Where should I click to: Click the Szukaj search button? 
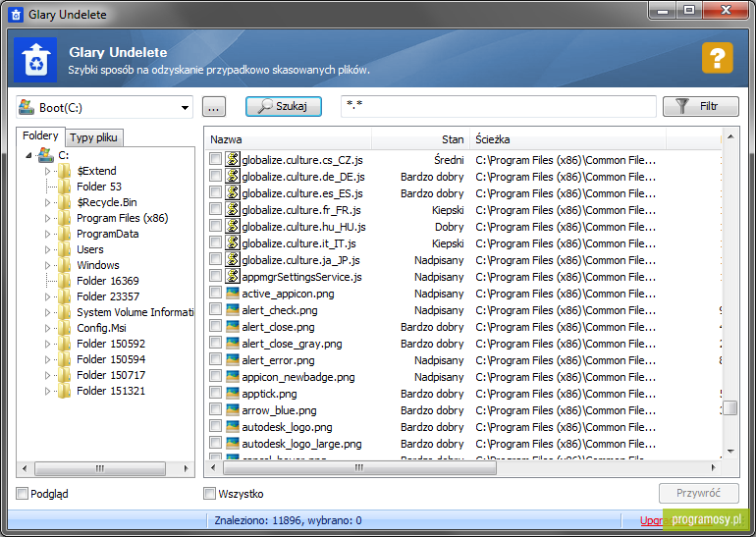point(284,106)
